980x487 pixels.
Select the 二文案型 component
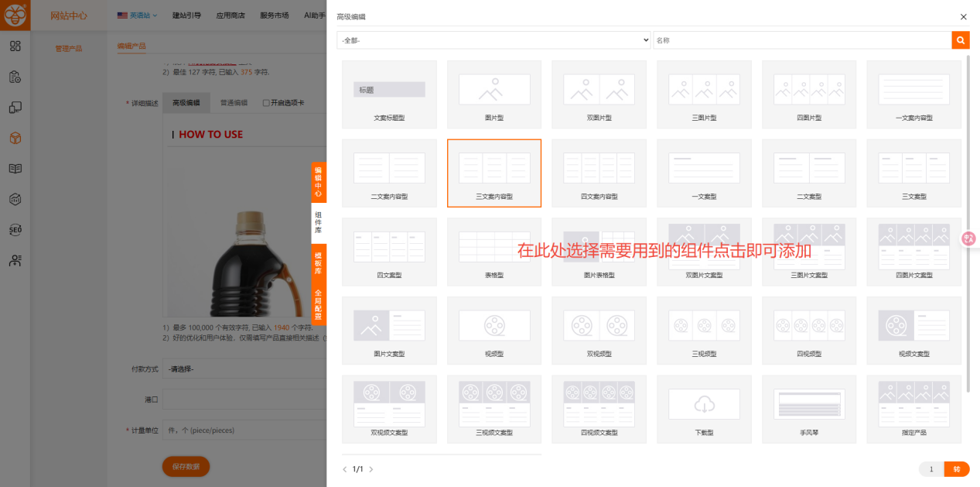click(x=809, y=173)
